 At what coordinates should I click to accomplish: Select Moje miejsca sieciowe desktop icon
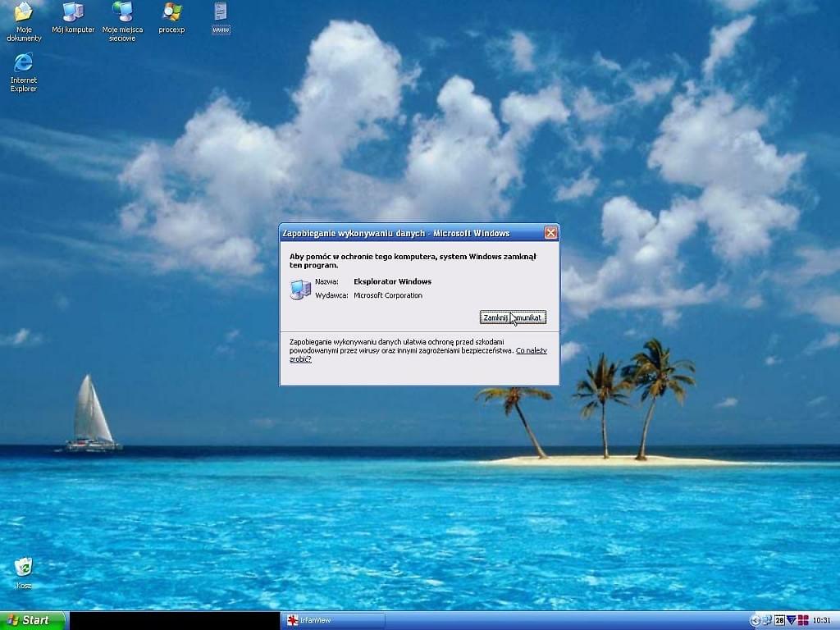(x=123, y=21)
